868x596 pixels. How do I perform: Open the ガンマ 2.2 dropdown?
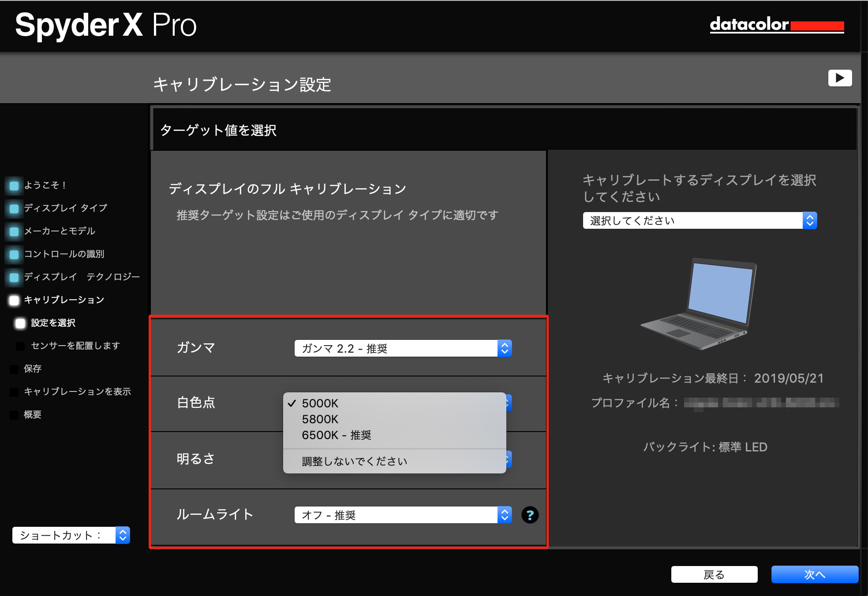pos(403,348)
